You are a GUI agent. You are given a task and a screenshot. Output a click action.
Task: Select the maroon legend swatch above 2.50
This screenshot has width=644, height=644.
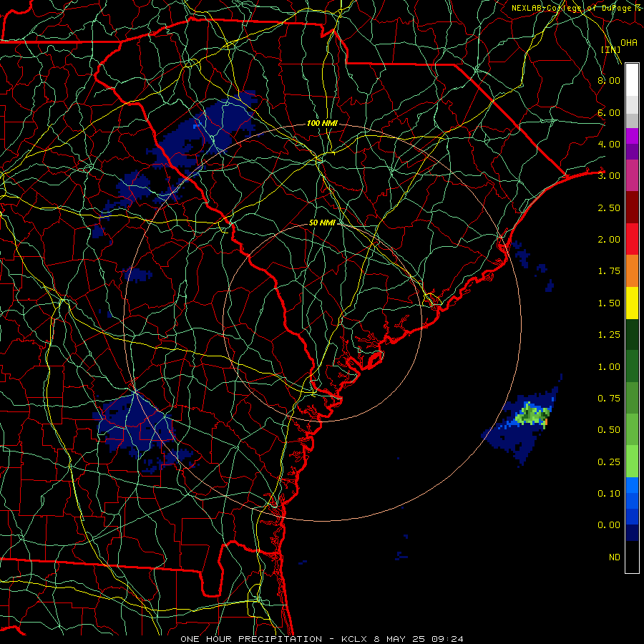coord(632,208)
